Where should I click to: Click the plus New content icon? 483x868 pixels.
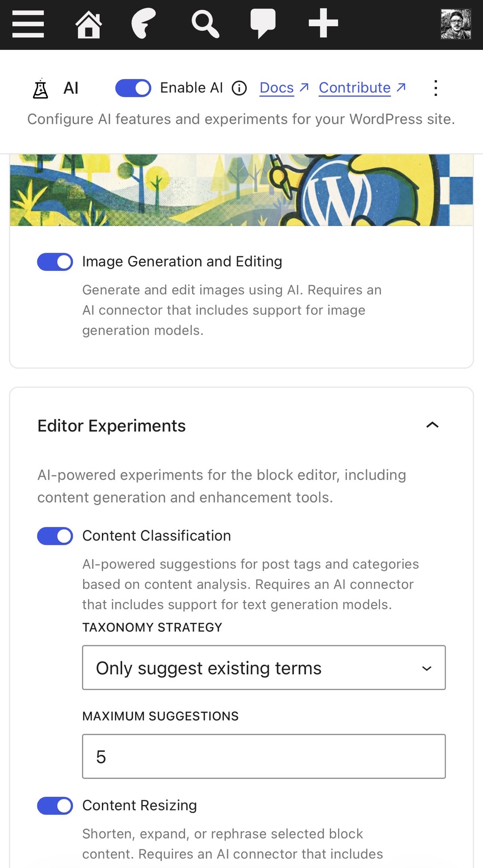[323, 23]
